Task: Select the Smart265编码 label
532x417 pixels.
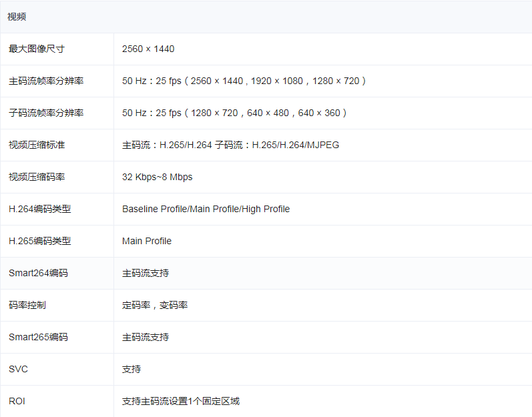Action: [38, 337]
